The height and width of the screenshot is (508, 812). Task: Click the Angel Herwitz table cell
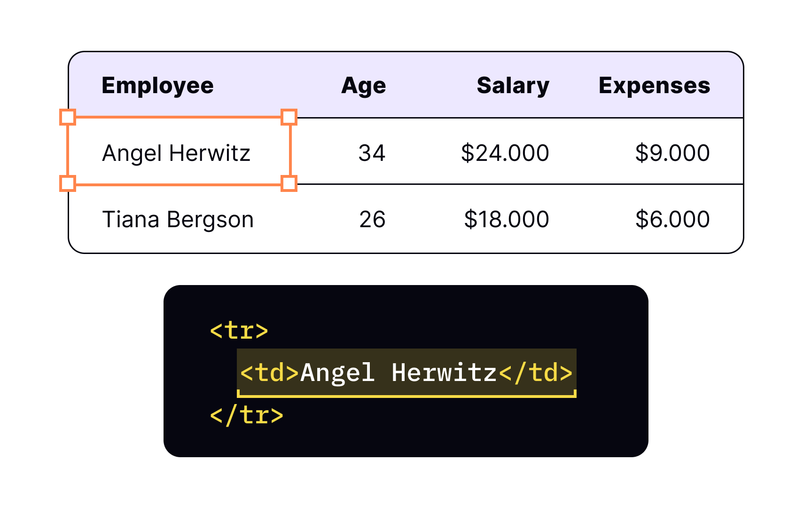click(x=176, y=153)
